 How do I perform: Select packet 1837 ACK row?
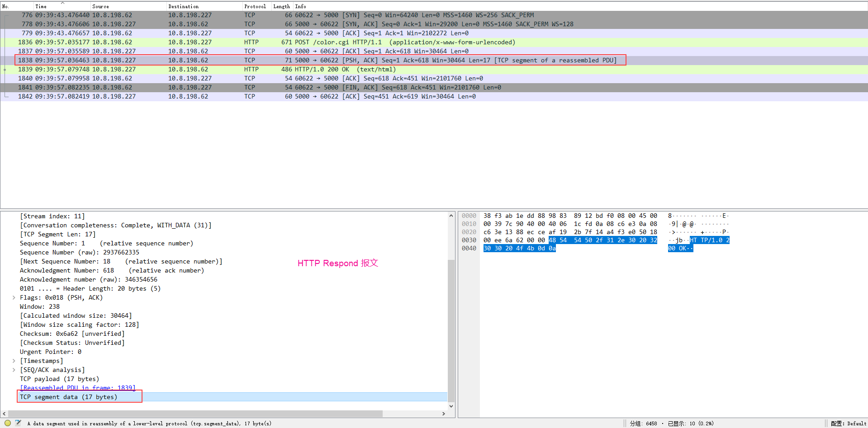[434, 51]
